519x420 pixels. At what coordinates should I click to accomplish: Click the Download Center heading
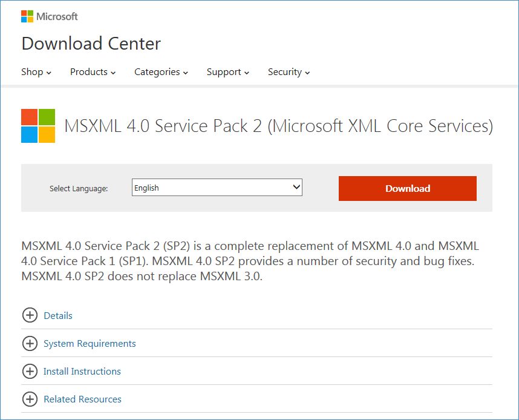point(91,44)
